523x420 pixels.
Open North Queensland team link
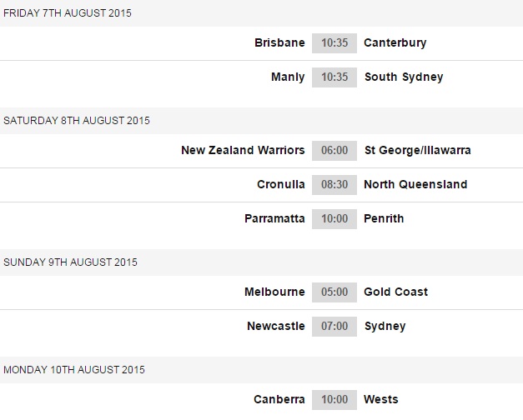pyautogui.click(x=415, y=184)
